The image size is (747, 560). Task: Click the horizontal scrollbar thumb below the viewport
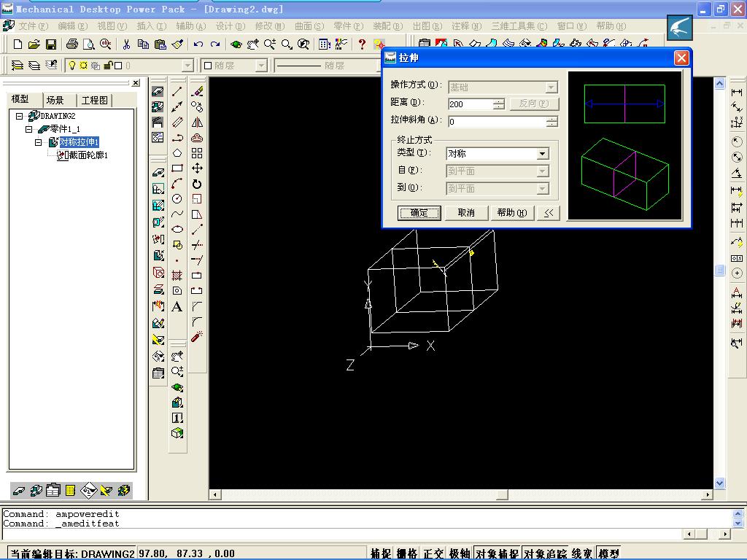[502, 495]
